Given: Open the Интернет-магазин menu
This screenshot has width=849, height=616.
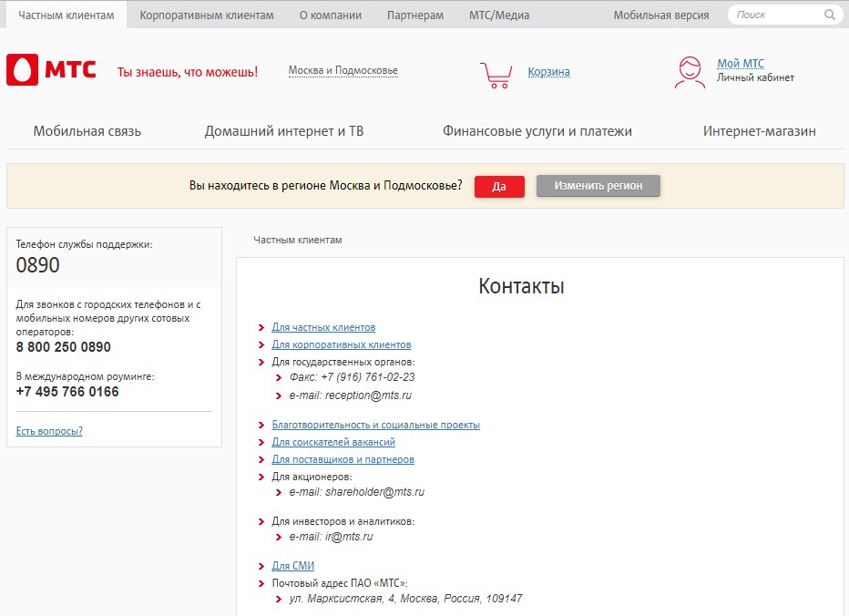Looking at the screenshot, I should tap(759, 131).
